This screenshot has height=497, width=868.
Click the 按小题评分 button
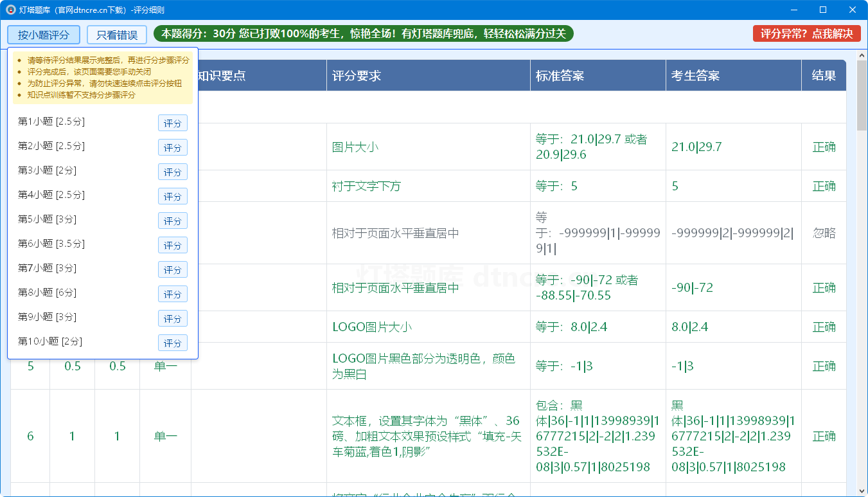pos(43,35)
